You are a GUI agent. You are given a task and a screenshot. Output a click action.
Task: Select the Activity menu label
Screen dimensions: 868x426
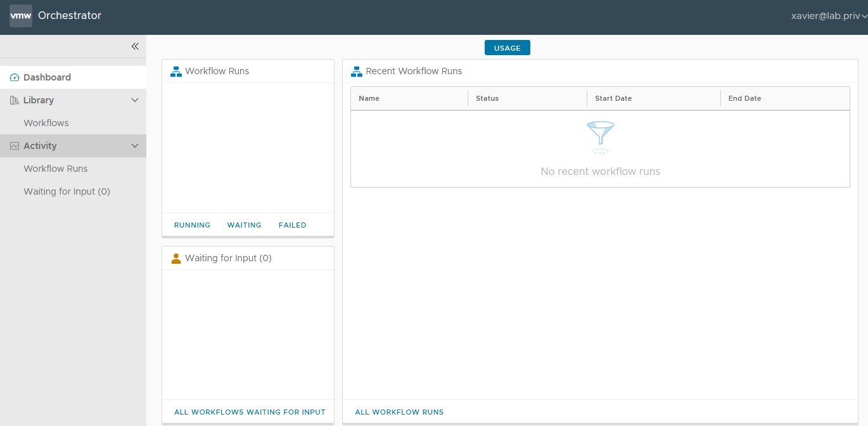click(x=40, y=146)
